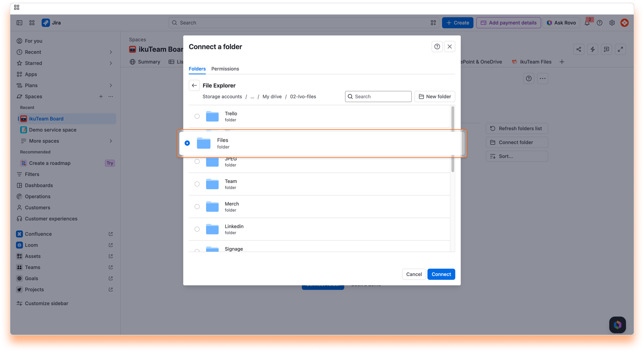Select the Team folder radio button

(x=197, y=184)
